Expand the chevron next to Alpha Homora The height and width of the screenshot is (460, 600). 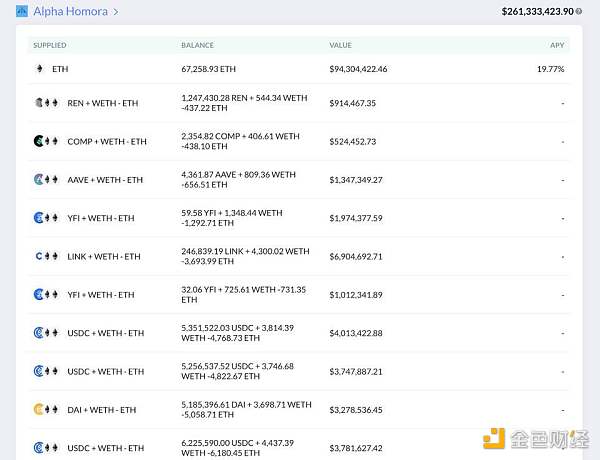(x=116, y=12)
